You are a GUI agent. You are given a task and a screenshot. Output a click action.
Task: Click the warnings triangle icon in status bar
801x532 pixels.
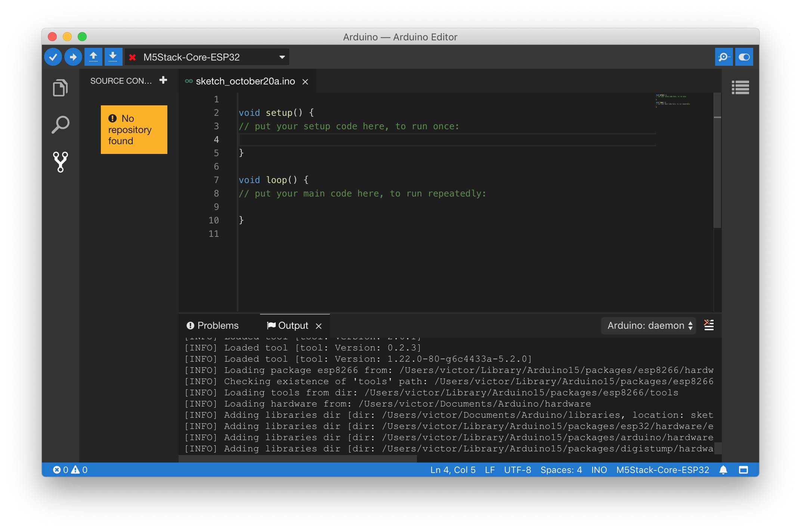(75, 470)
